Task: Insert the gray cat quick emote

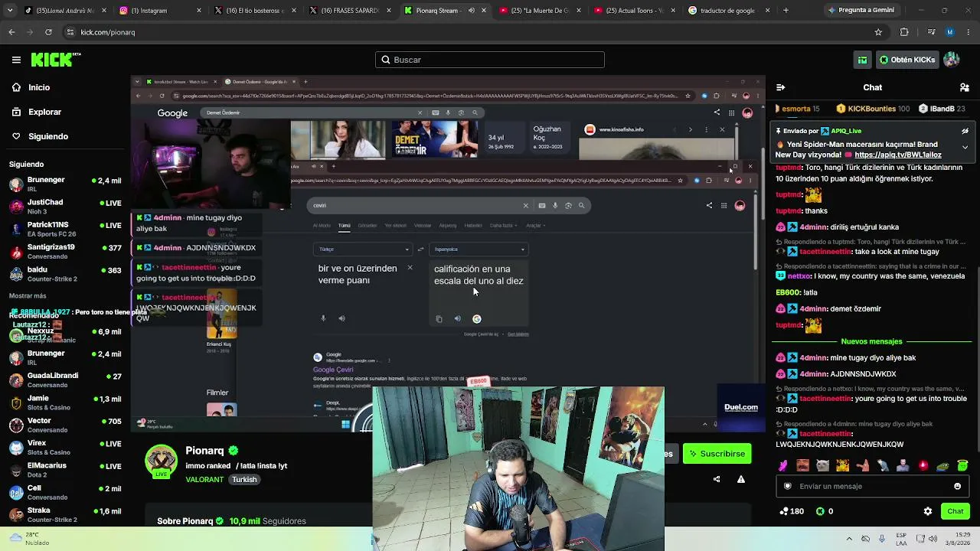Action: point(822,465)
